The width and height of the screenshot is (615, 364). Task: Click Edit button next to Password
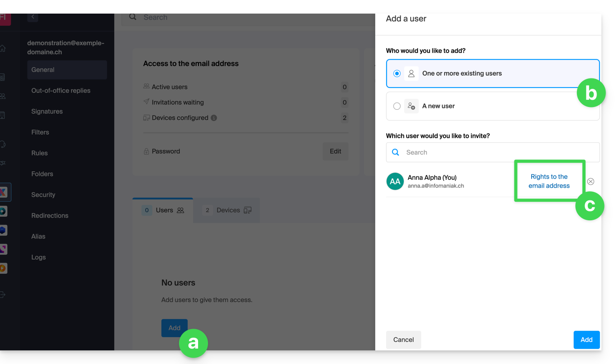(x=335, y=151)
